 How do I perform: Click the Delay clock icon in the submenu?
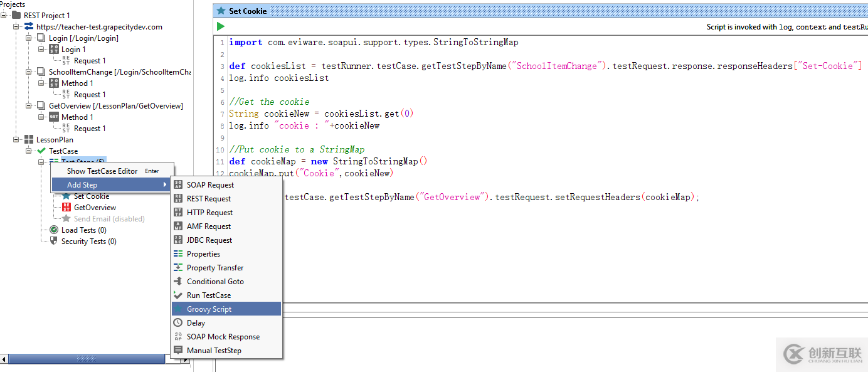point(178,322)
